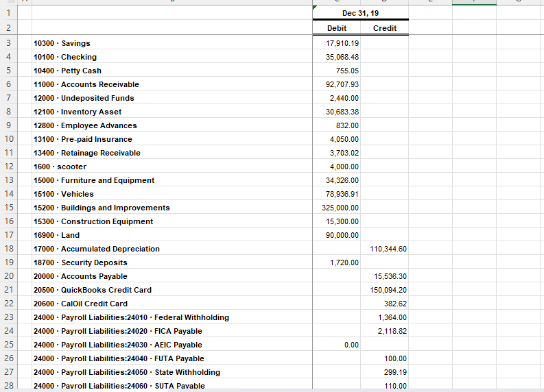Select '11000 · Accounts Receivable' cell
The image size is (544, 392).
pos(172,84)
